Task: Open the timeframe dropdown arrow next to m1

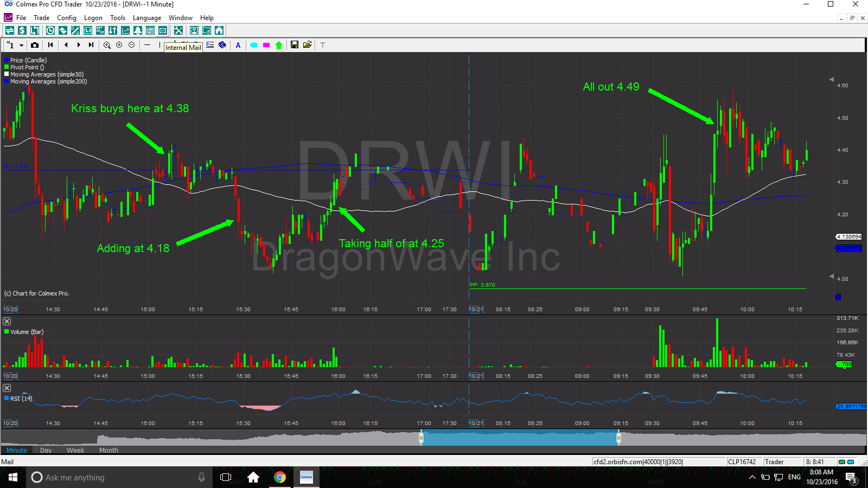Action: coord(21,46)
